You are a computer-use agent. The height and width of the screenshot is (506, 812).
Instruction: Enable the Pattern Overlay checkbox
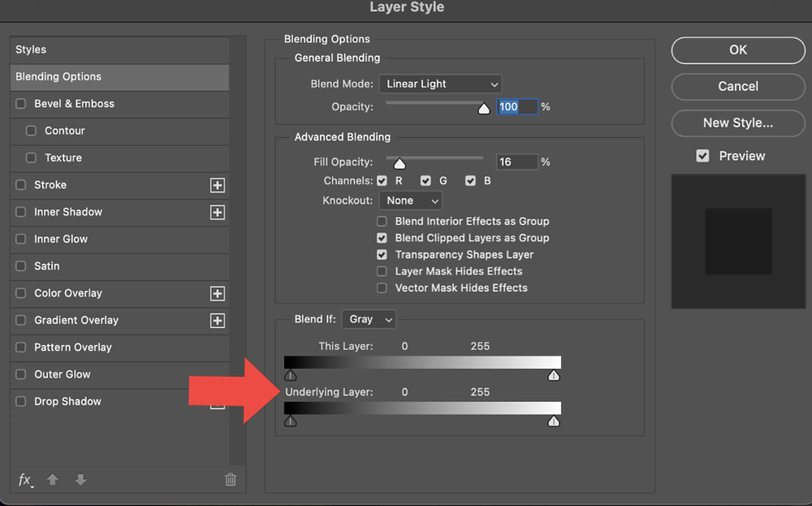pyautogui.click(x=21, y=347)
